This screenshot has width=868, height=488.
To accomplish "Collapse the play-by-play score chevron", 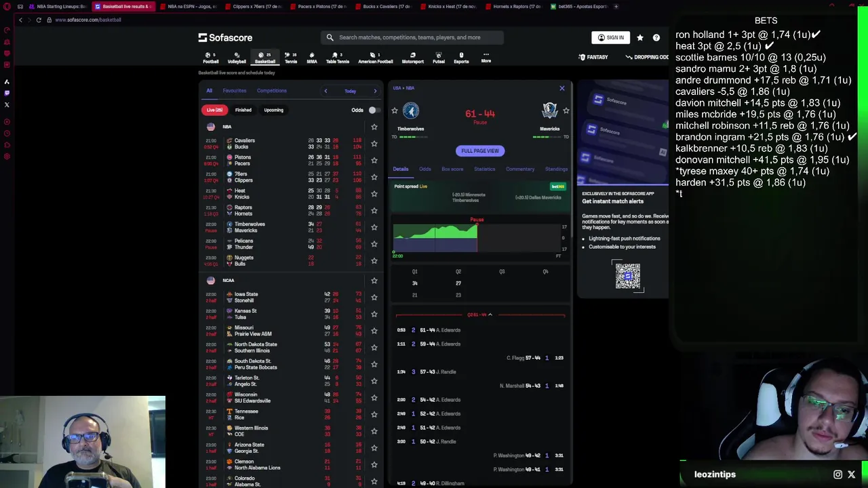I will [490, 314].
